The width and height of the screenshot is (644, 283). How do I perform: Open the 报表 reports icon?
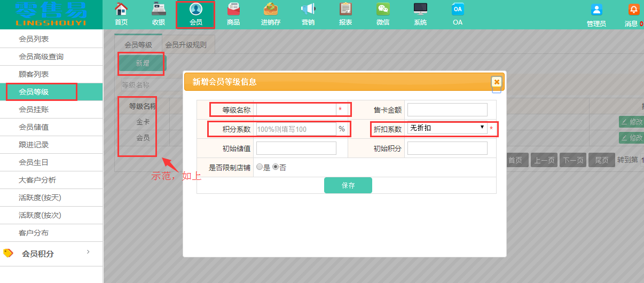(x=345, y=10)
